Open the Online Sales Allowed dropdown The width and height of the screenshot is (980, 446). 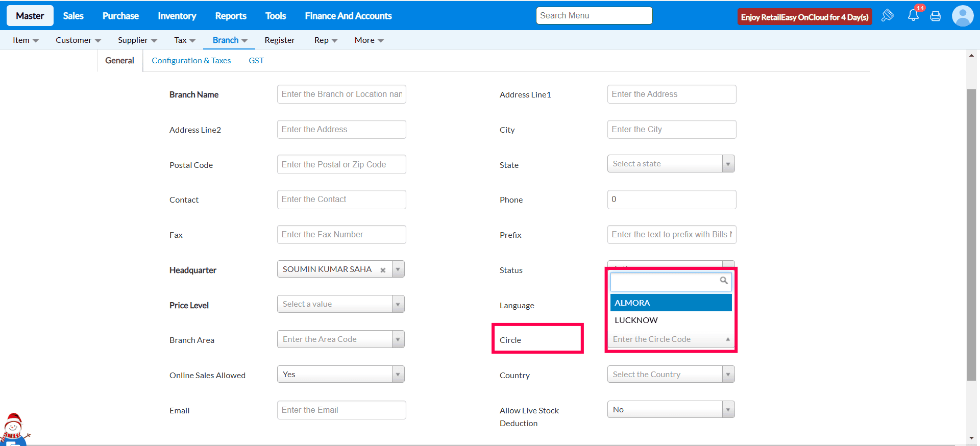[398, 375]
